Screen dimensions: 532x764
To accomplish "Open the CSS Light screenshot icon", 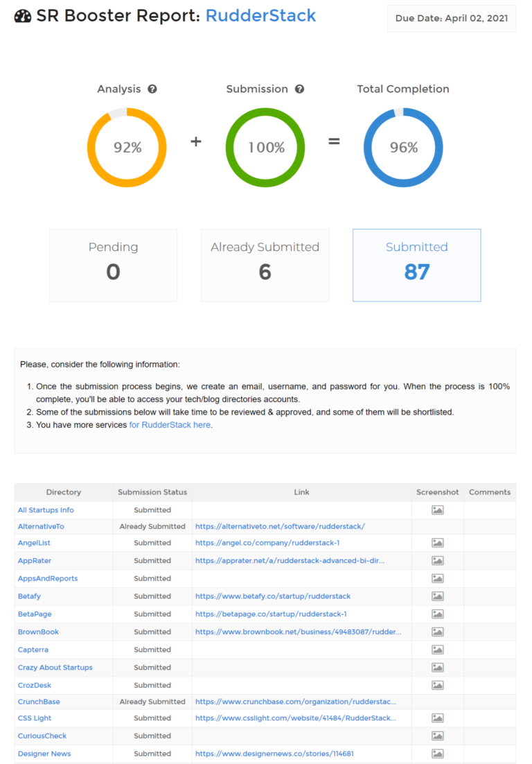I will pos(438,718).
